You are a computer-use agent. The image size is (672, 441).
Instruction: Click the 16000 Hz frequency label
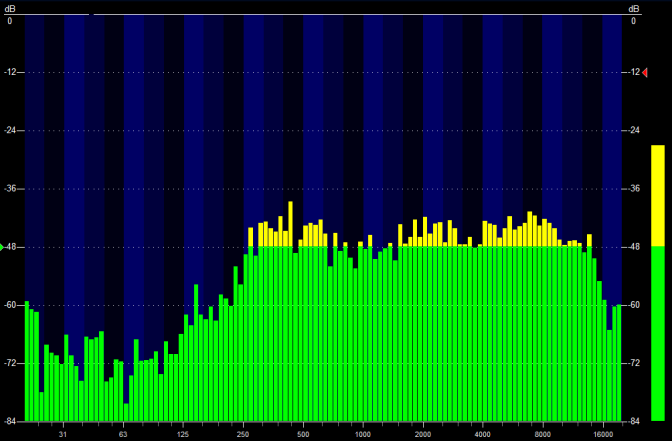click(603, 434)
